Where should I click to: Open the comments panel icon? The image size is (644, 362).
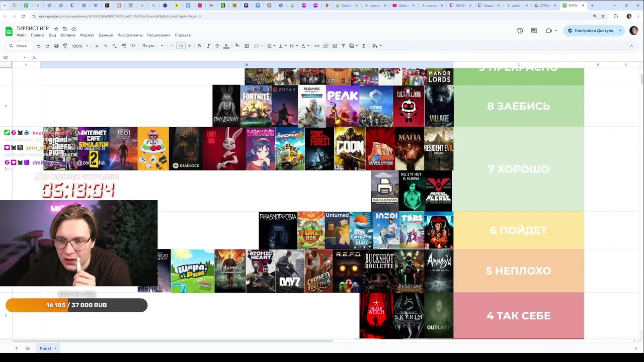click(x=534, y=31)
